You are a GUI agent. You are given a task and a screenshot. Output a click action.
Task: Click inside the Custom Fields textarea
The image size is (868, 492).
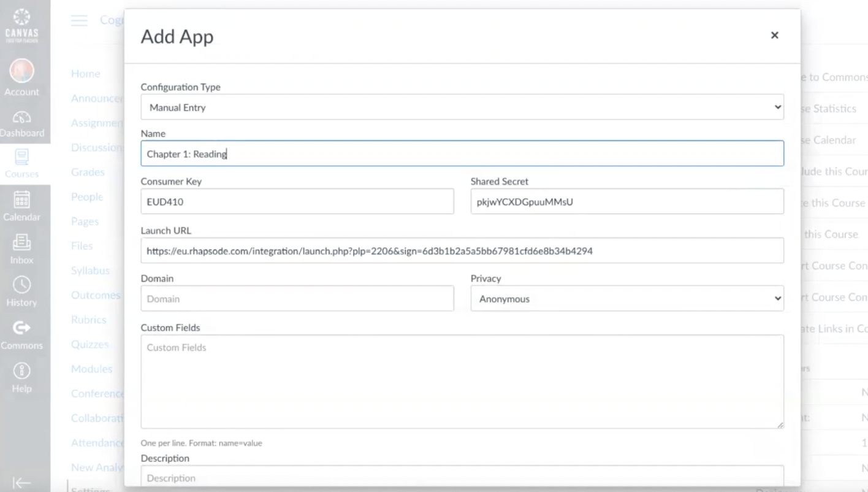coord(462,381)
